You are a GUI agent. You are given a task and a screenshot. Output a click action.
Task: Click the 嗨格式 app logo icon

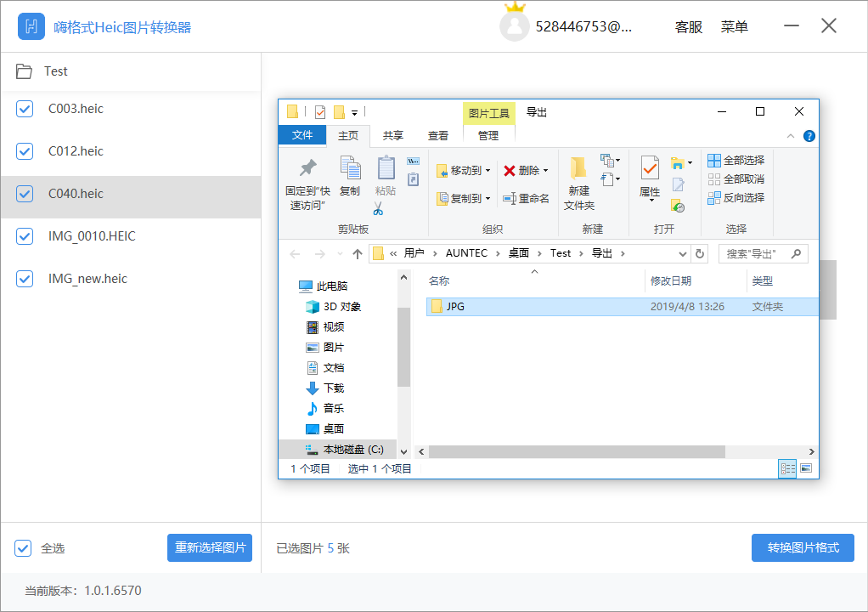point(30,25)
